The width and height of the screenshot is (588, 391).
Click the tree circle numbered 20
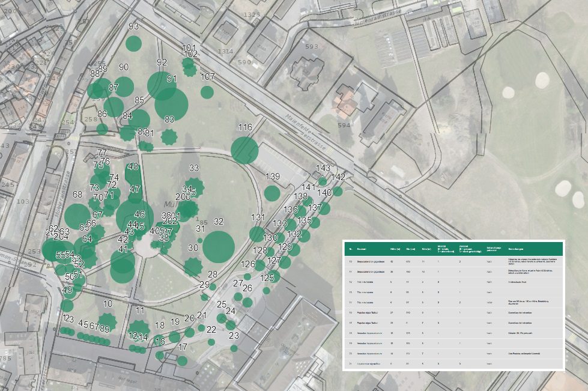[189, 332]
